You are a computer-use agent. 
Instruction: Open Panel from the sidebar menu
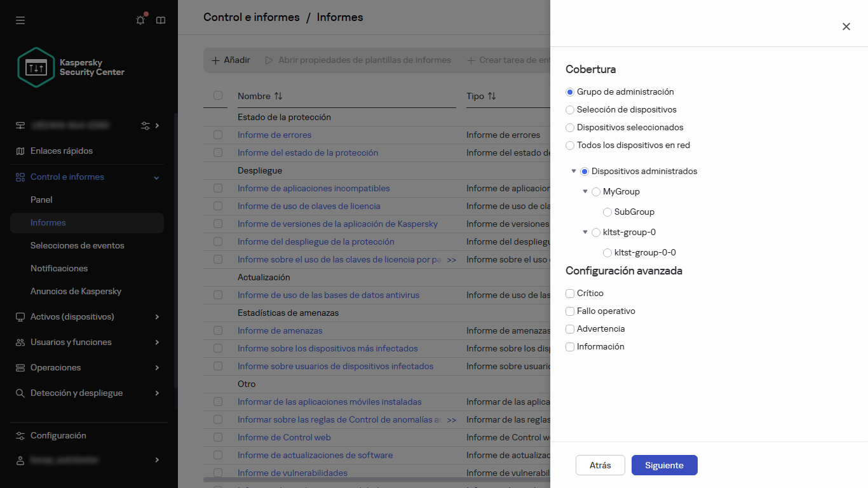[41, 200]
